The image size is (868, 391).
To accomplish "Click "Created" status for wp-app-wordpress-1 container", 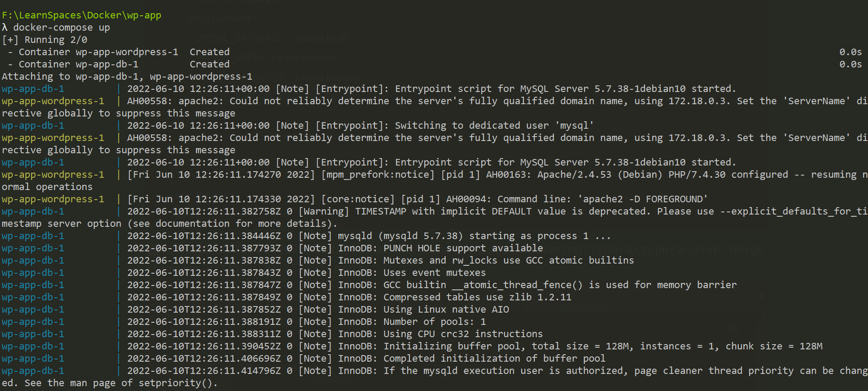I will coord(210,52).
